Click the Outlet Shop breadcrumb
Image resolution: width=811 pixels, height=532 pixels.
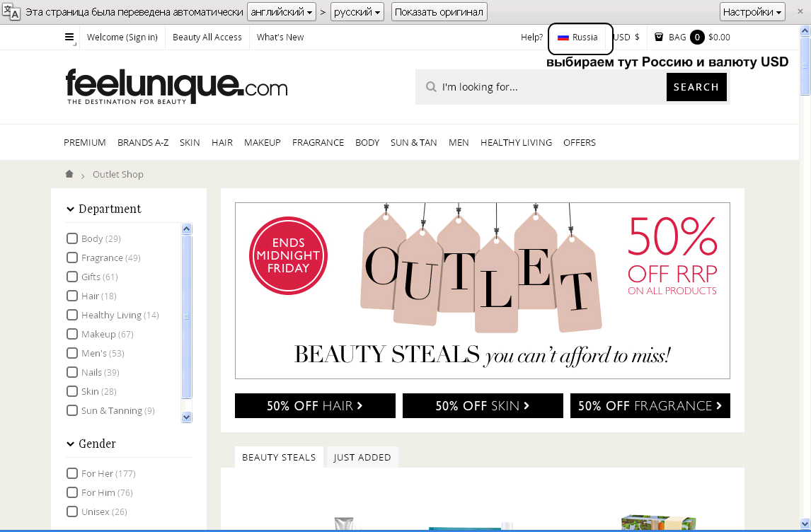[x=118, y=174]
